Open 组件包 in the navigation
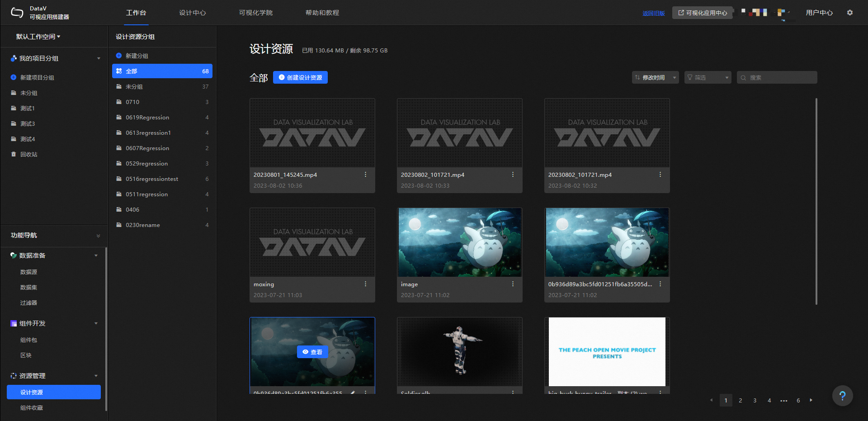This screenshot has width=868, height=421. [29, 340]
